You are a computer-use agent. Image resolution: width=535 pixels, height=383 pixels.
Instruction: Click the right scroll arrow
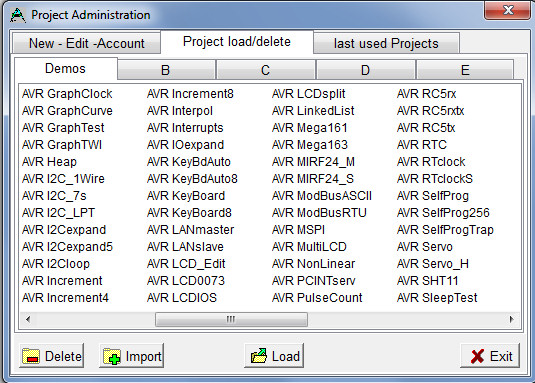click(511, 319)
